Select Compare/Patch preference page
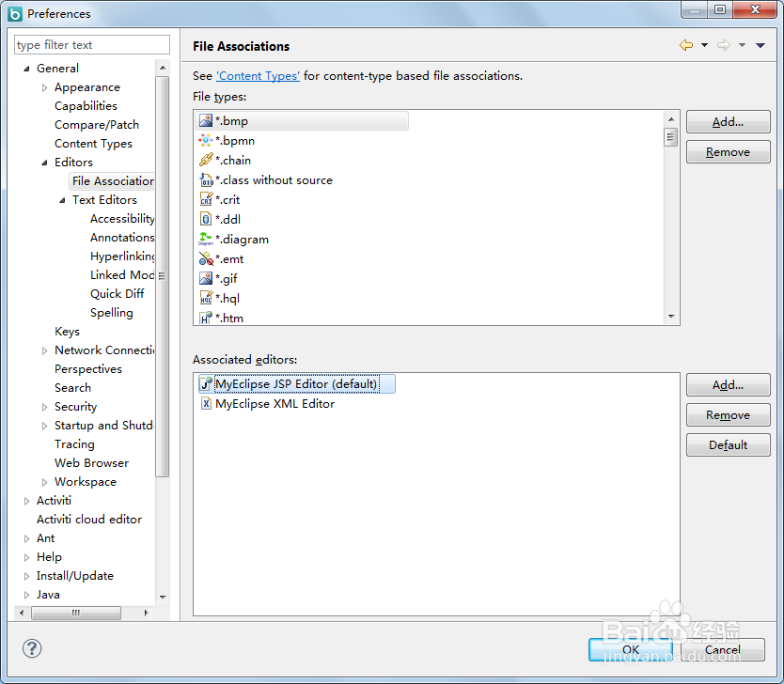784x684 pixels. pos(97,125)
